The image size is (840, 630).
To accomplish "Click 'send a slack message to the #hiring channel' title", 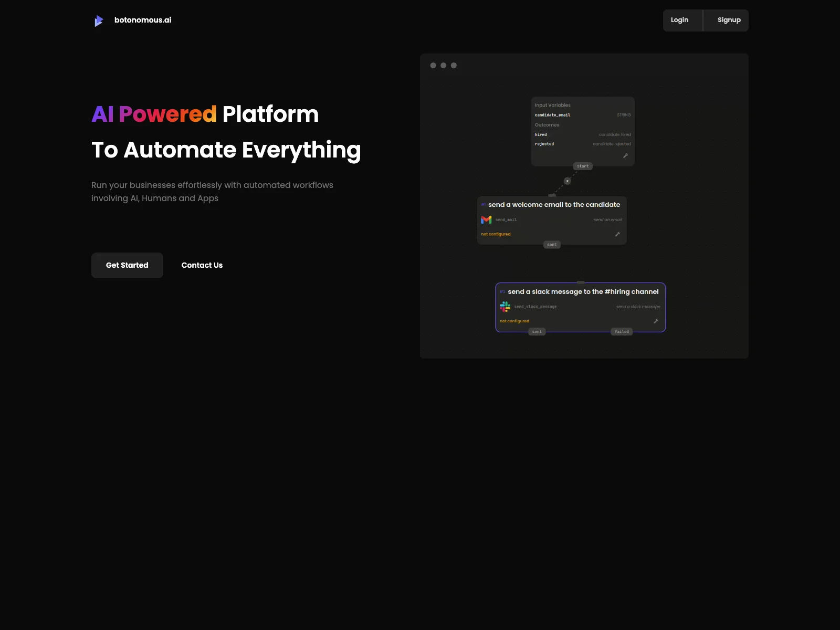I will 583,292.
